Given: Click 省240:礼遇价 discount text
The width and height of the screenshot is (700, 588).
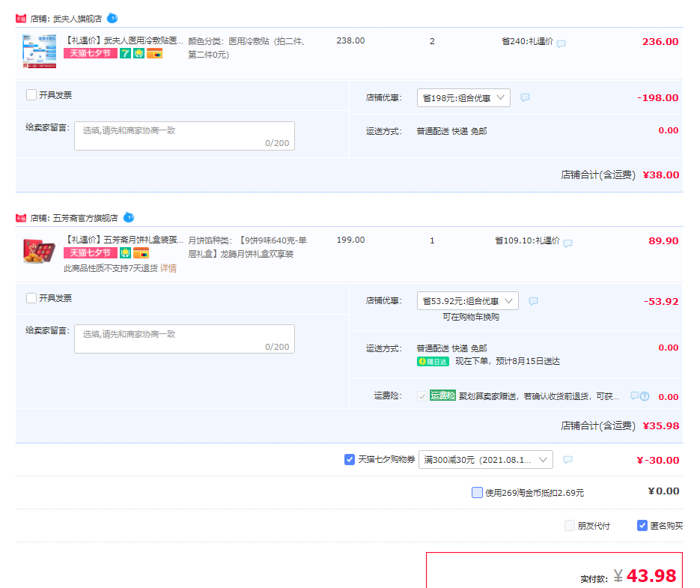Looking at the screenshot, I should (527, 41).
